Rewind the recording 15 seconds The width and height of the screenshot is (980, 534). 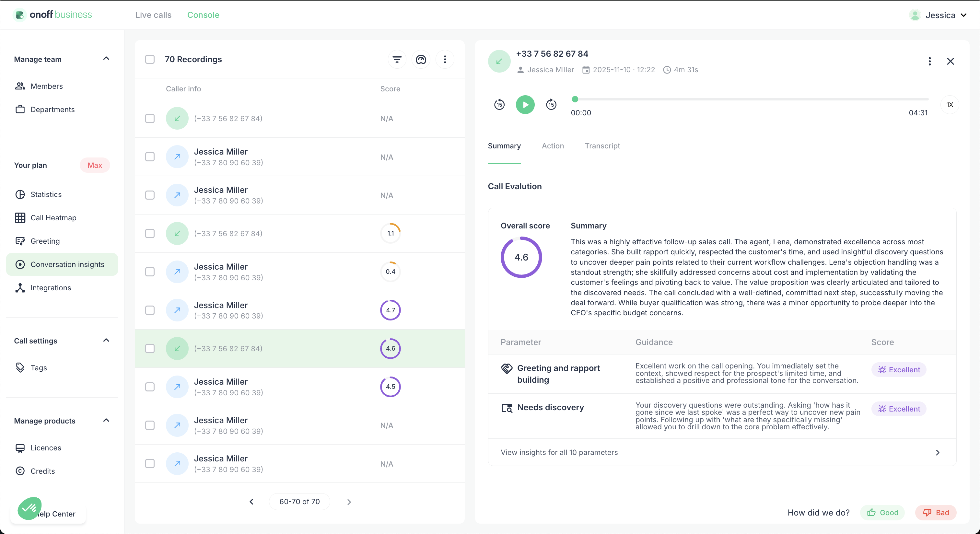point(499,104)
